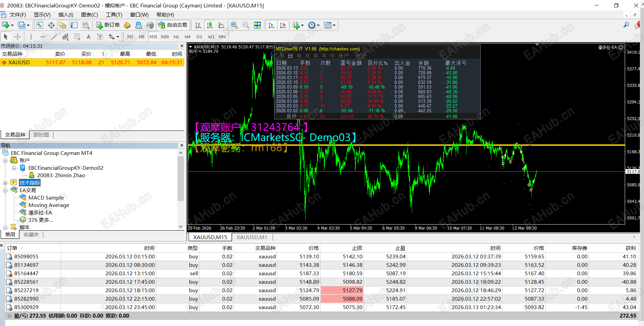Switch to the XAUUSD,M1 chart tab
This screenshot has width=644, height=326.
(252, 237)
